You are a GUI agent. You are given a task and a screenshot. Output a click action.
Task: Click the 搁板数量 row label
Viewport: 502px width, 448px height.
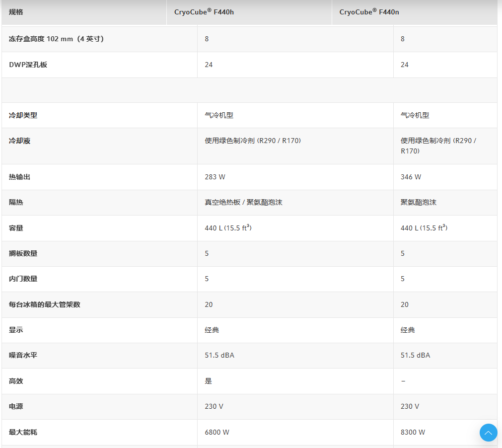coord(23,253)
